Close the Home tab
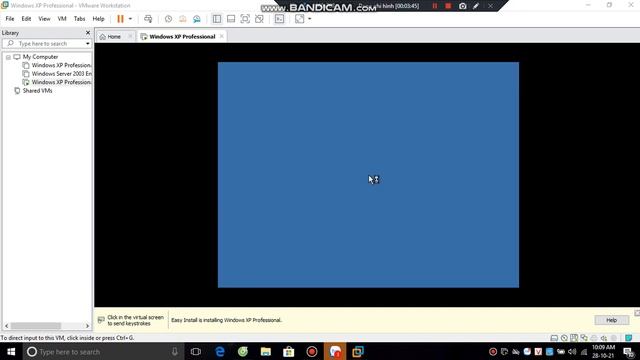Image resolution: width=640 pixels, height=360 pixels. click(x=130, y=36)
